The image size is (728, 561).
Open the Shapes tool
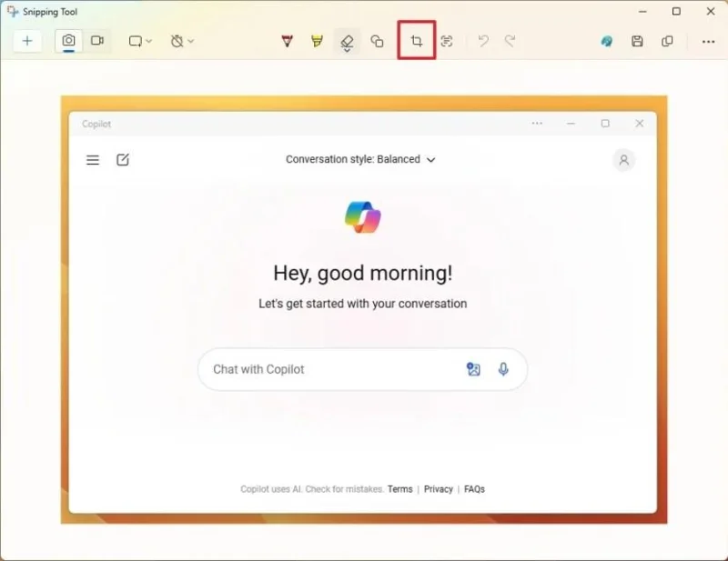tap(377, 41)
